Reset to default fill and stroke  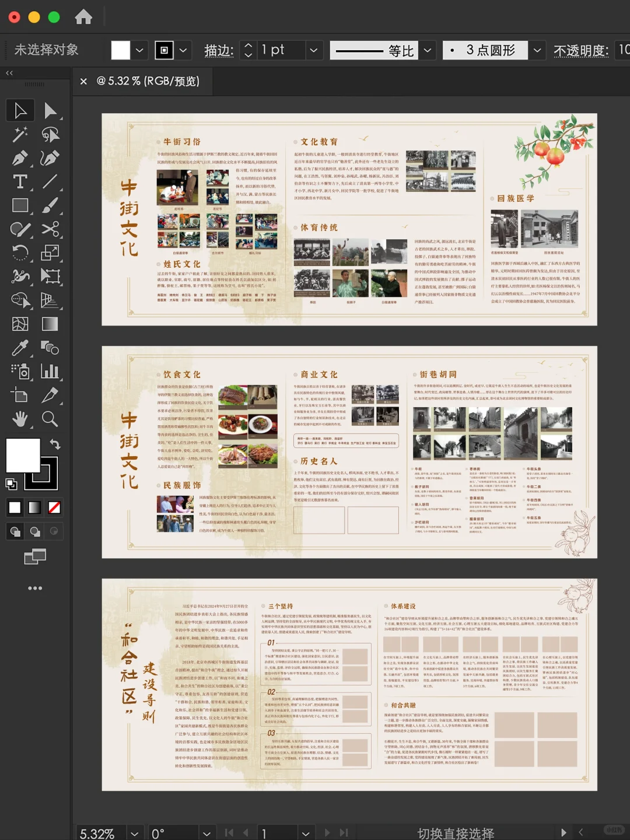pyautogui.click(x=11, y=484)
